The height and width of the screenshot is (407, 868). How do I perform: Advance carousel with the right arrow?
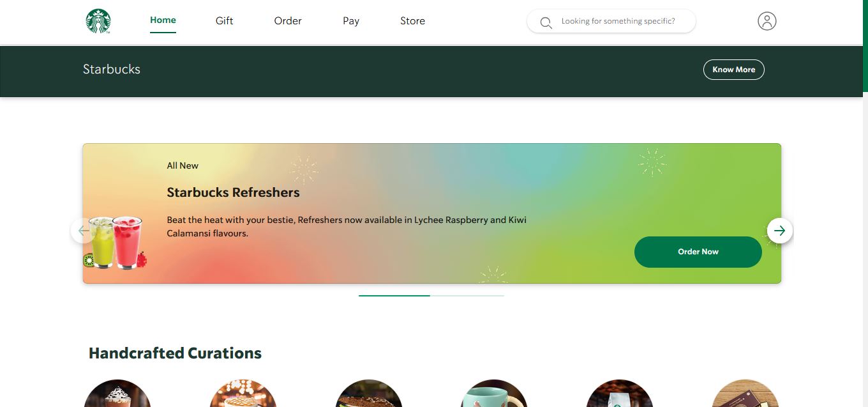779,231
